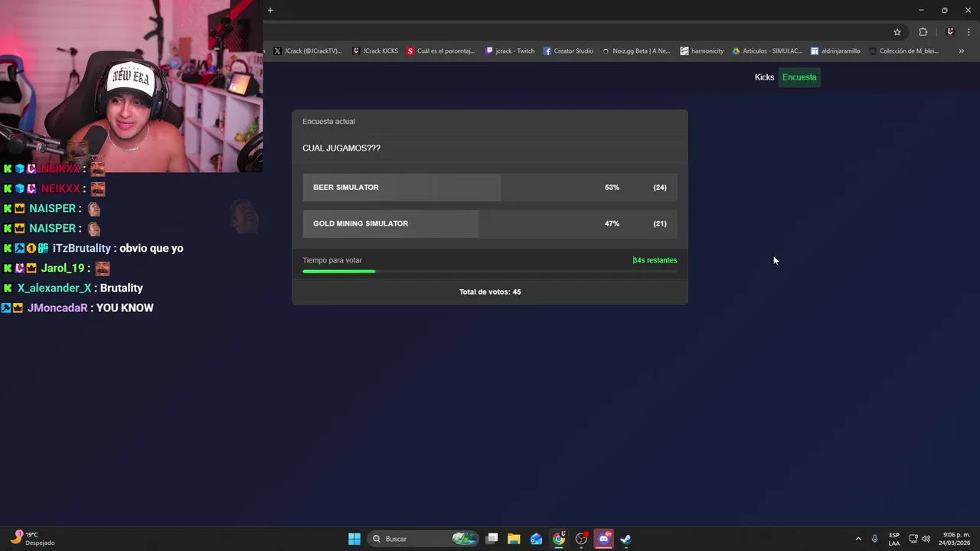This screenshot has width=980, height=551.
Task: Open the browser profile avatar
Action: [950, 32]
